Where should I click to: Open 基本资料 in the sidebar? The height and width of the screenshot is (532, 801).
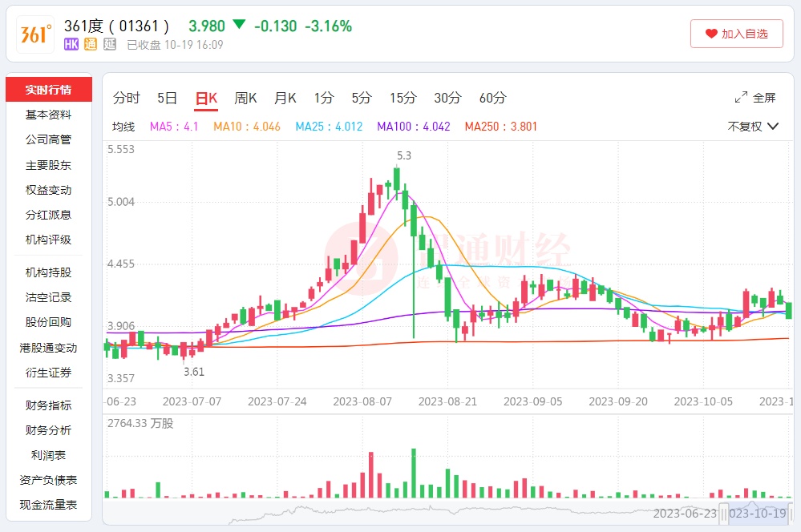48,115
